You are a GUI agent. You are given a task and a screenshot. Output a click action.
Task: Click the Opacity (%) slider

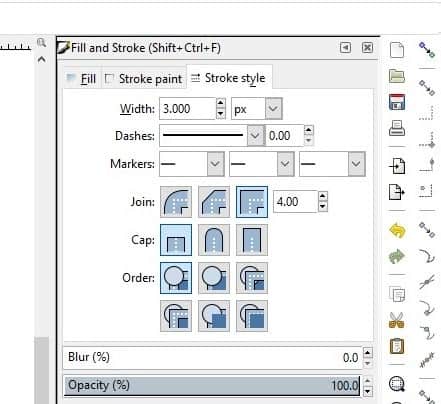pyautogui.click(x=212, y=386)
